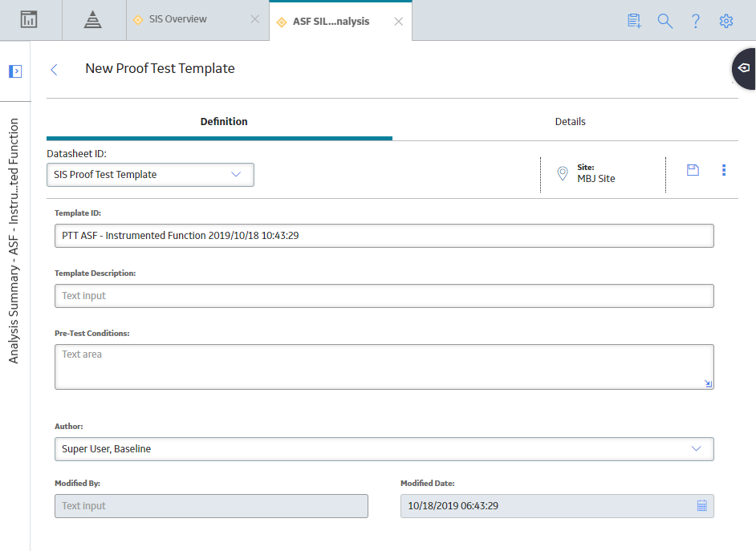
Task: Click the Analysis Summary vertical label
Action: [x=14, y=241]
